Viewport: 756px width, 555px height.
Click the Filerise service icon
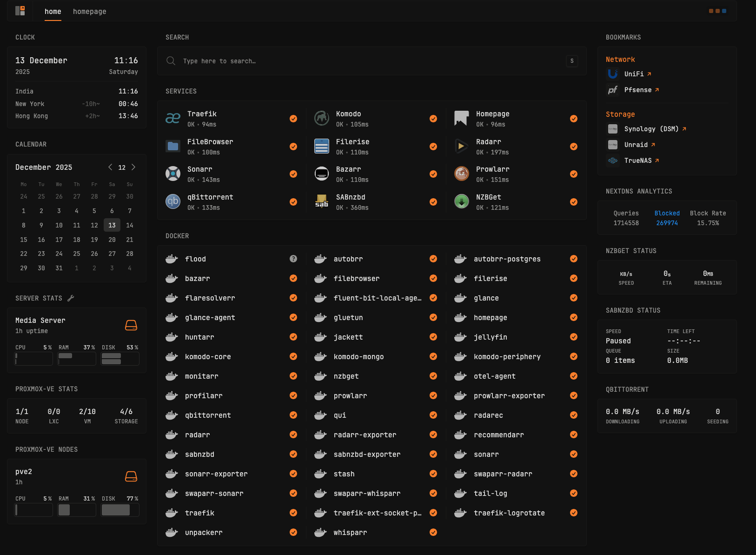tap(322, 147)
